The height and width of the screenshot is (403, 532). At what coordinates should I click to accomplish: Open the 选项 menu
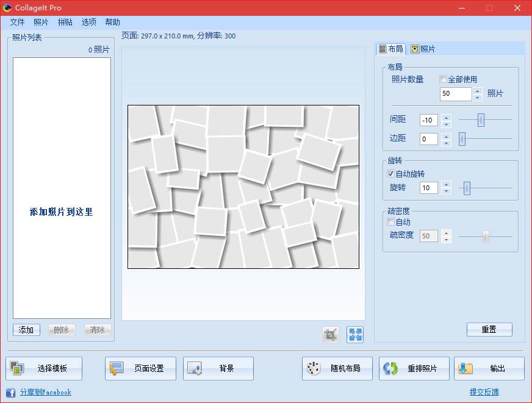89,22
